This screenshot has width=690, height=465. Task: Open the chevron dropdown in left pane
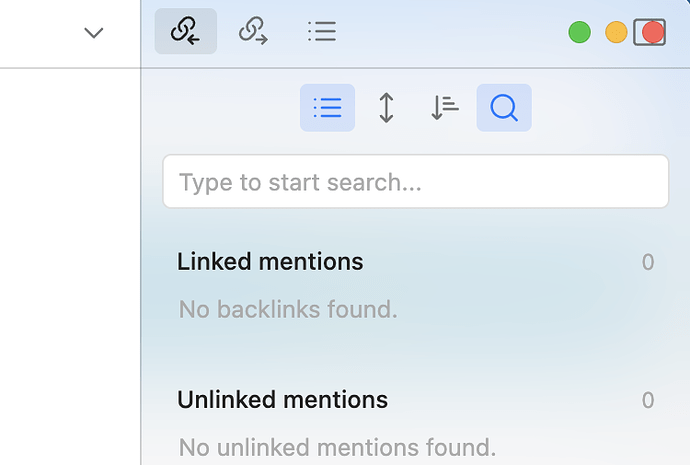(94, 33)
